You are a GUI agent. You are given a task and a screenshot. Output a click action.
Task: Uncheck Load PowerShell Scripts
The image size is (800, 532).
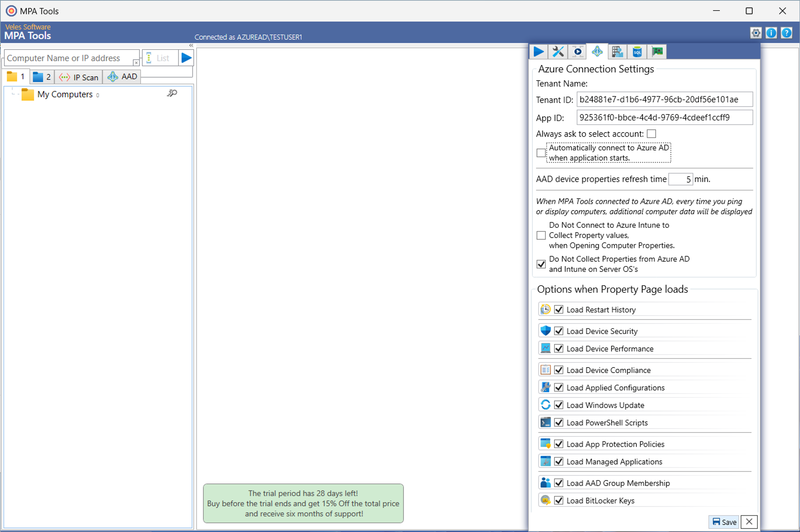pos(559,422)
